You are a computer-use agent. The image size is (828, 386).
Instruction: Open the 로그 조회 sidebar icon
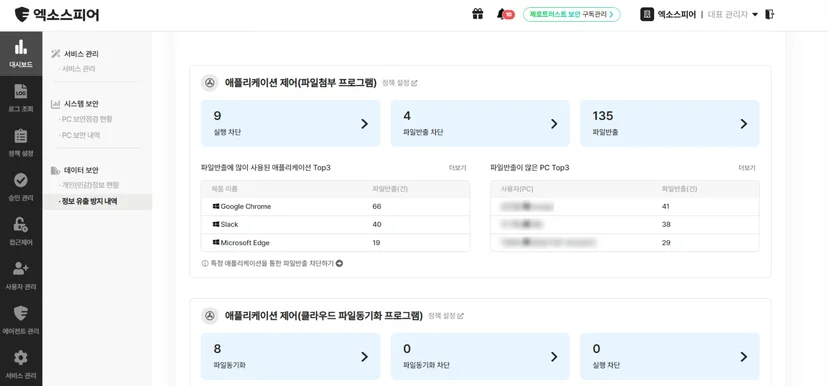(21, 91)
